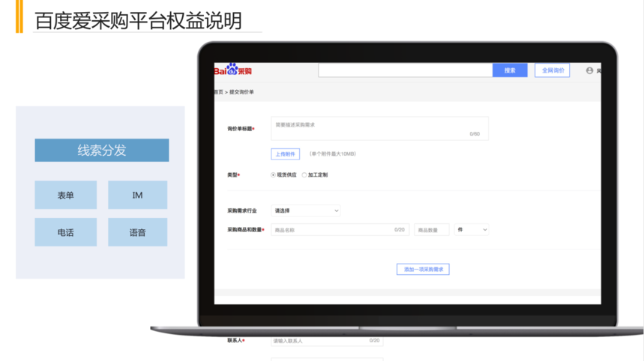Select the IM tile

[138, 195]
